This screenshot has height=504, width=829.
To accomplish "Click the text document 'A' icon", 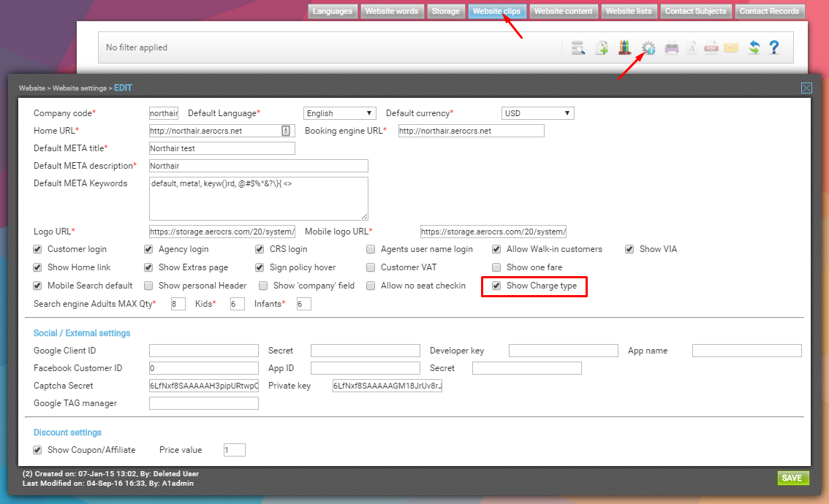I will [x=692, y=48].
